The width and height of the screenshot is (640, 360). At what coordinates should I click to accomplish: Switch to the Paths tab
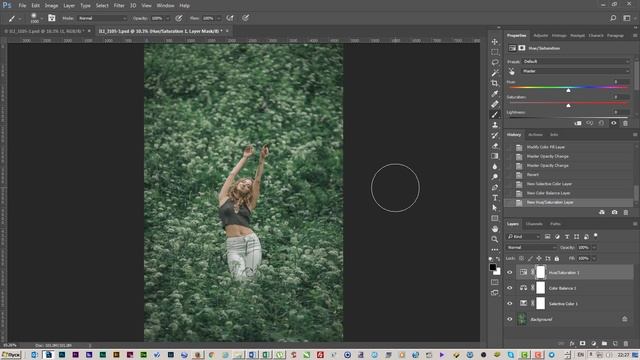click(x=555, y=224)
